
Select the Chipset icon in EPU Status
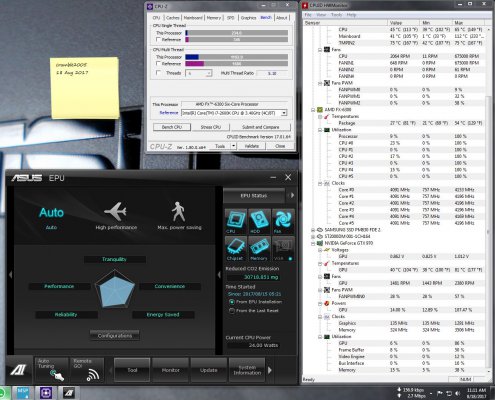coord(236,249)
